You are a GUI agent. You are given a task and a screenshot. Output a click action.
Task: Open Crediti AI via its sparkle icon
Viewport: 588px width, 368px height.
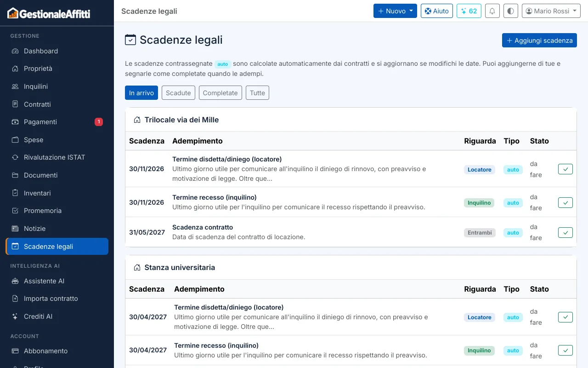coord(15,316)
